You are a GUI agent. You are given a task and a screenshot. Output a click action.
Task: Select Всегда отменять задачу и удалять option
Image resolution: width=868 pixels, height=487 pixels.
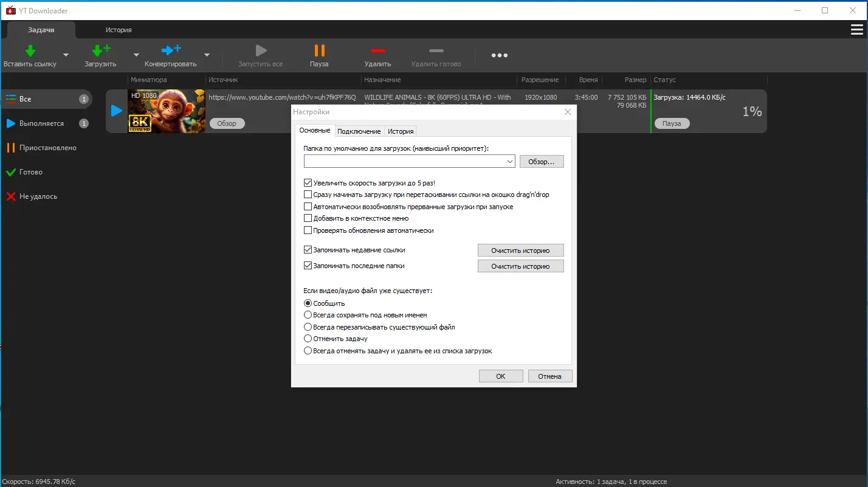(x=308, y=351)
